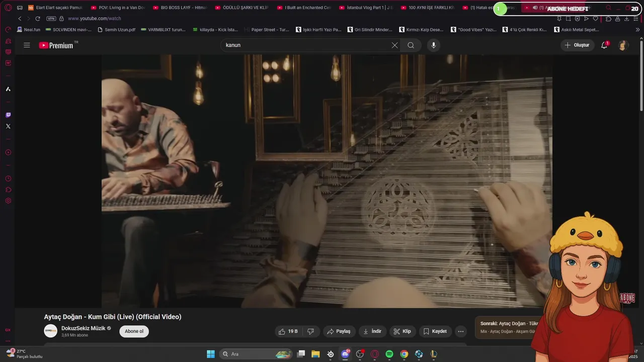644x362 pixels.
Task: Open more actions three-dot menu
Action: [460, 331]
